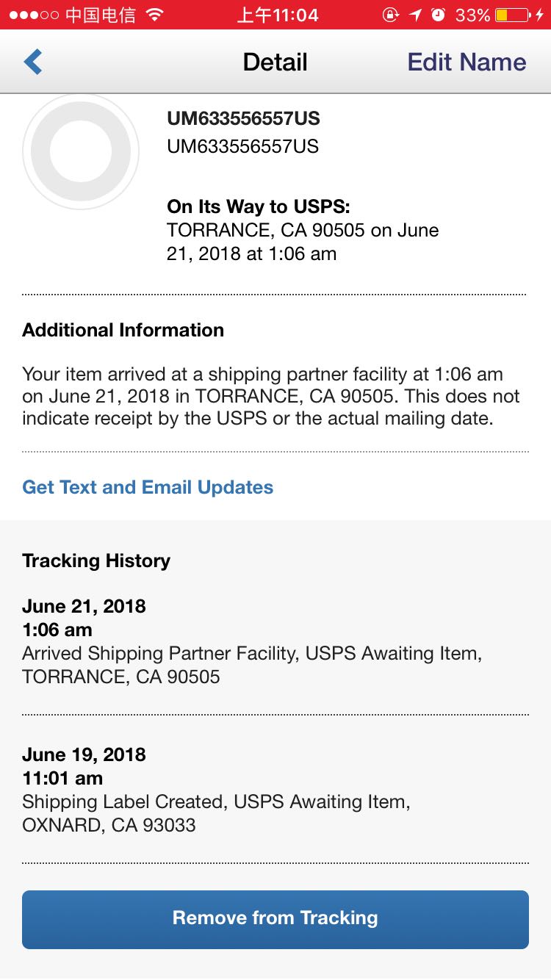The image size is (551, 980).
Task: Tap the circular package status icon
Action: [81, 152]
